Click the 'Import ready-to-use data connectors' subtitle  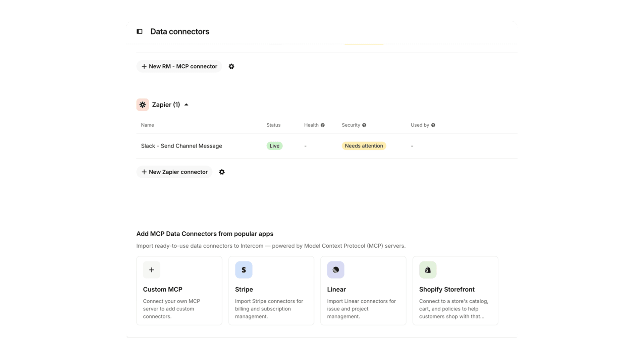[271, 246]
